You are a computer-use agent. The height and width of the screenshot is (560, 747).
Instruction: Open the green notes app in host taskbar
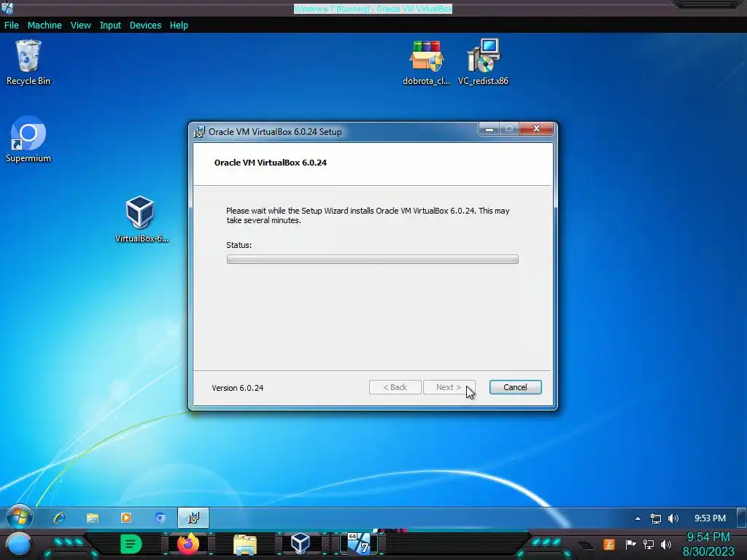131,544
